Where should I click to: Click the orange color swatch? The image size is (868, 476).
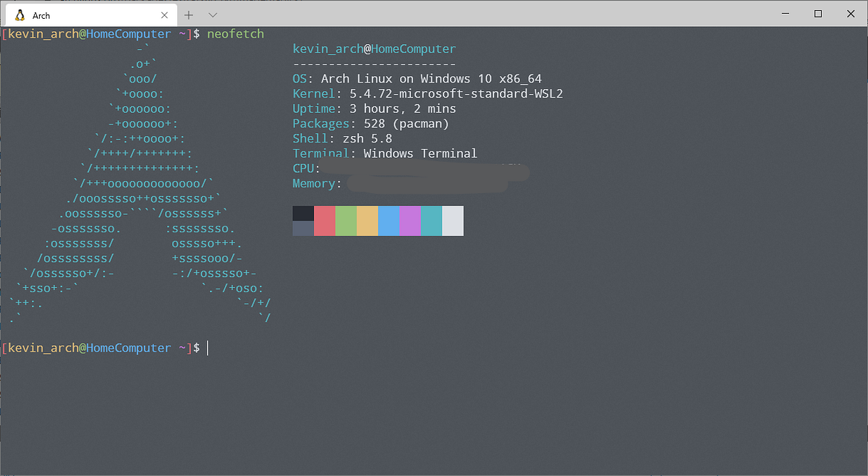(x=367, y=221)
